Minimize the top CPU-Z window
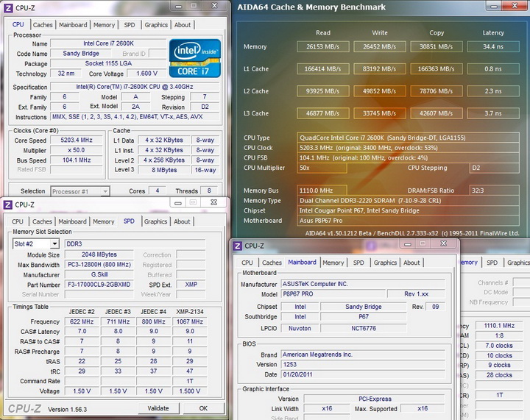 click(178, 6)
